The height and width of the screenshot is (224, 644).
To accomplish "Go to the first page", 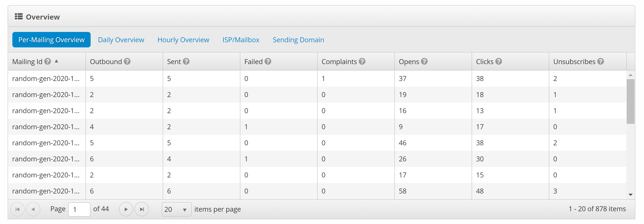I will coord(18,209).
